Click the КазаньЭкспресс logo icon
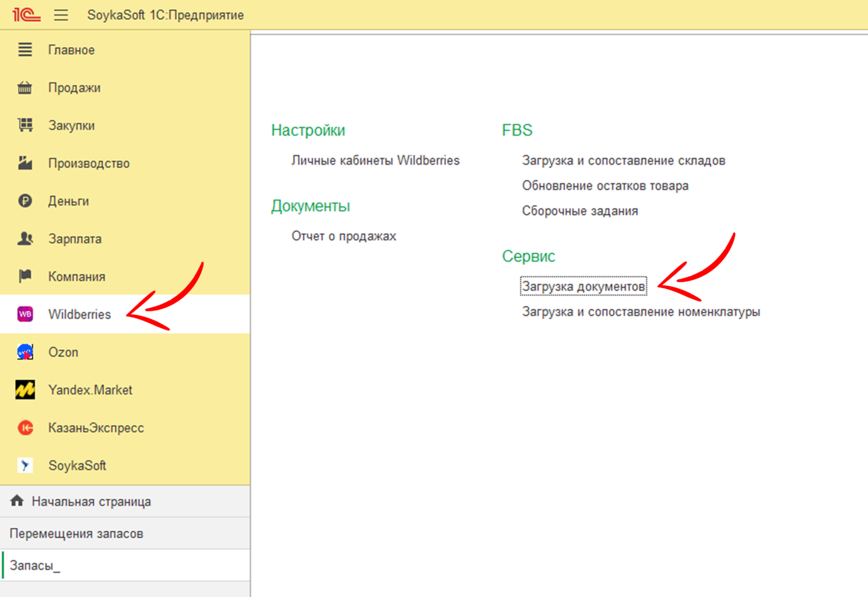This screenshot has width=868, height=597. pos(25,427)
